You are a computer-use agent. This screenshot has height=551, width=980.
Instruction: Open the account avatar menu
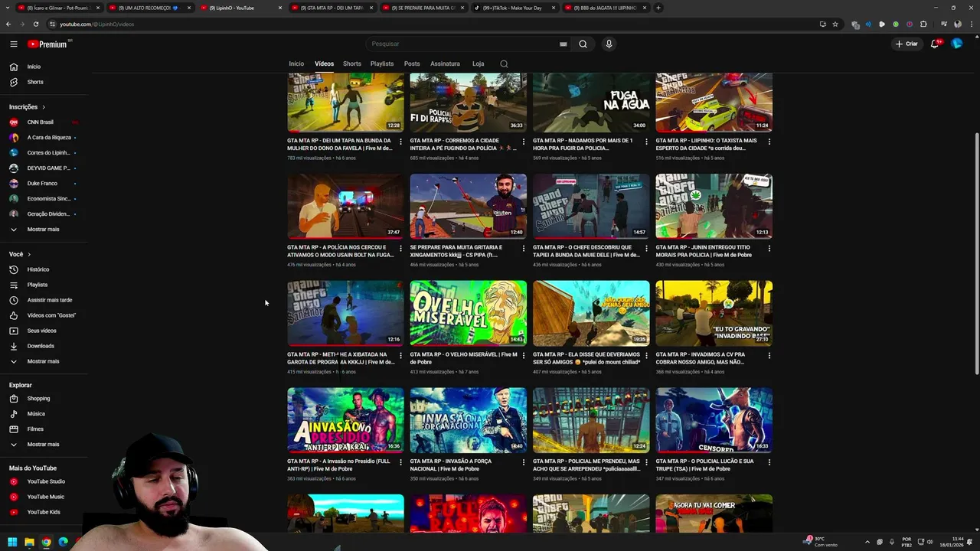point(956,44)
